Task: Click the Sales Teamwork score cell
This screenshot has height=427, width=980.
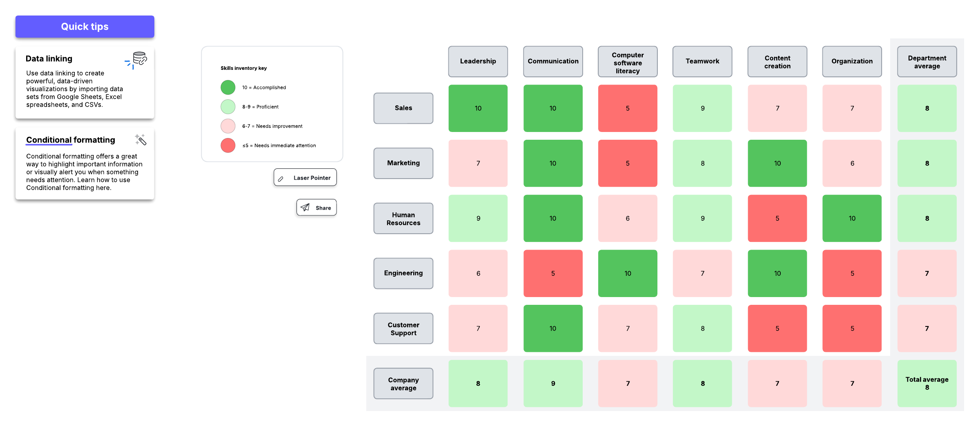Action: point(702,108)
